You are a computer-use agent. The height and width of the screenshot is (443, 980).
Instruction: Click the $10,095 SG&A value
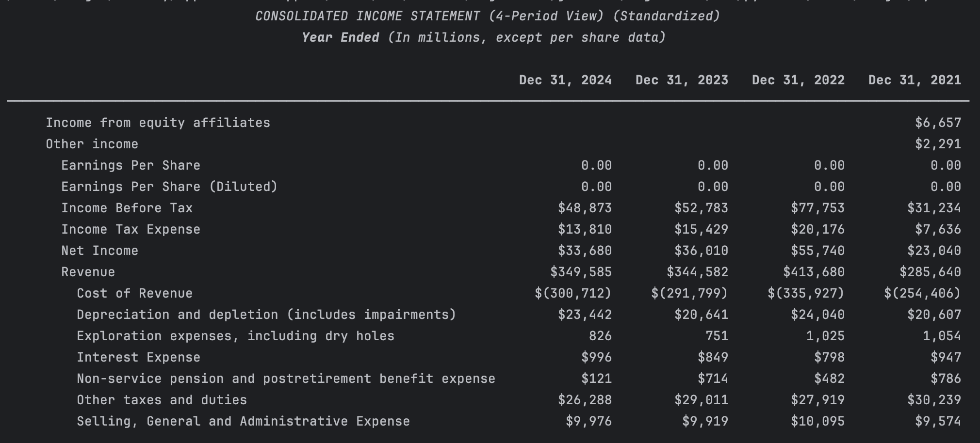pos(818,421)
